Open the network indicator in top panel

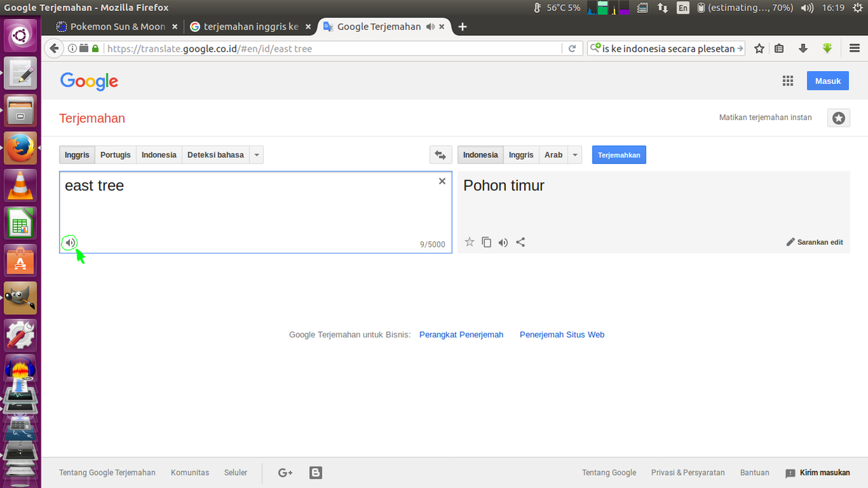pyautogui.click(x=663, y=7)
